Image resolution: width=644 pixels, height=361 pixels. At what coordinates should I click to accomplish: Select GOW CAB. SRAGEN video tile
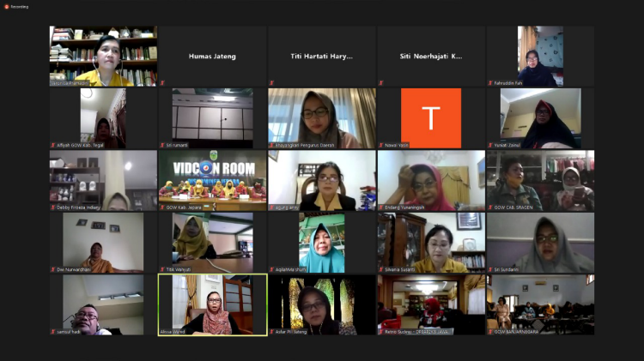pyautogui.click(x=540, y=180)
